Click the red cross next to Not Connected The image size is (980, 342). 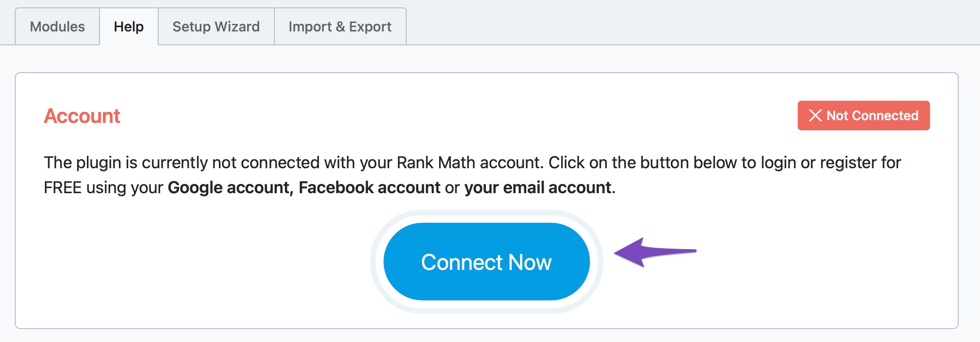[x=816, y=116]
